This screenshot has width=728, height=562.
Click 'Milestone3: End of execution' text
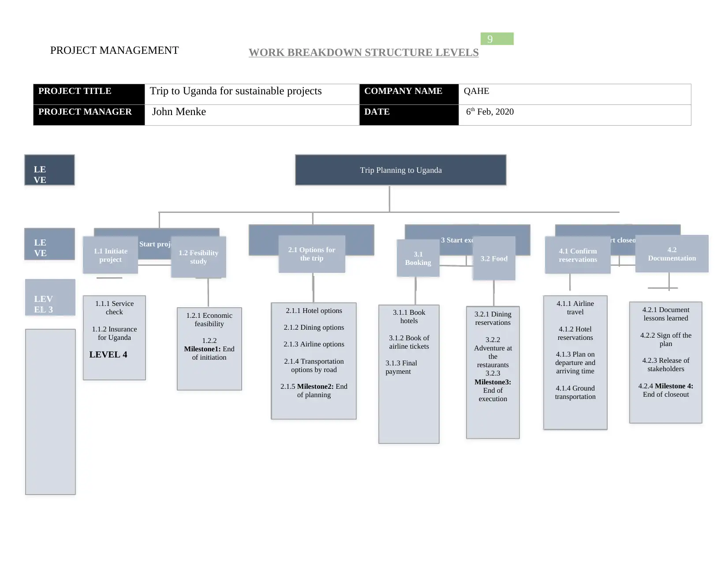click(493, 391)
